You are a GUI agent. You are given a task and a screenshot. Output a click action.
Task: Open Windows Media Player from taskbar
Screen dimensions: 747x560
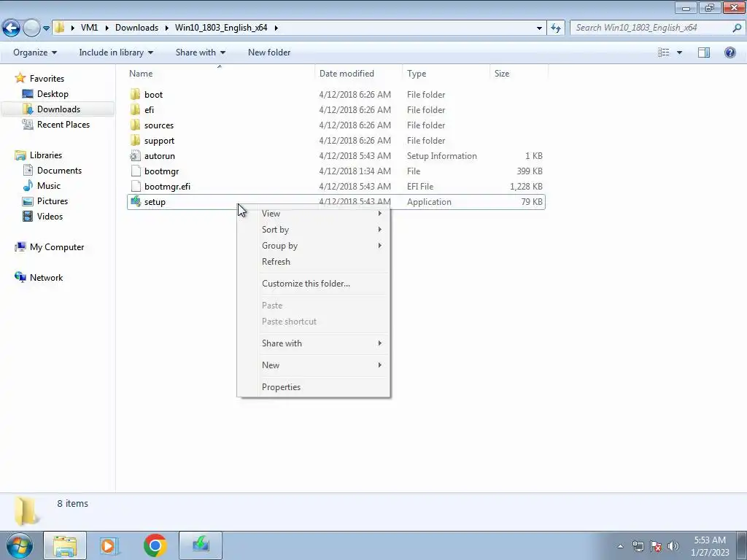pyautogui.click(x=109, y=545)
